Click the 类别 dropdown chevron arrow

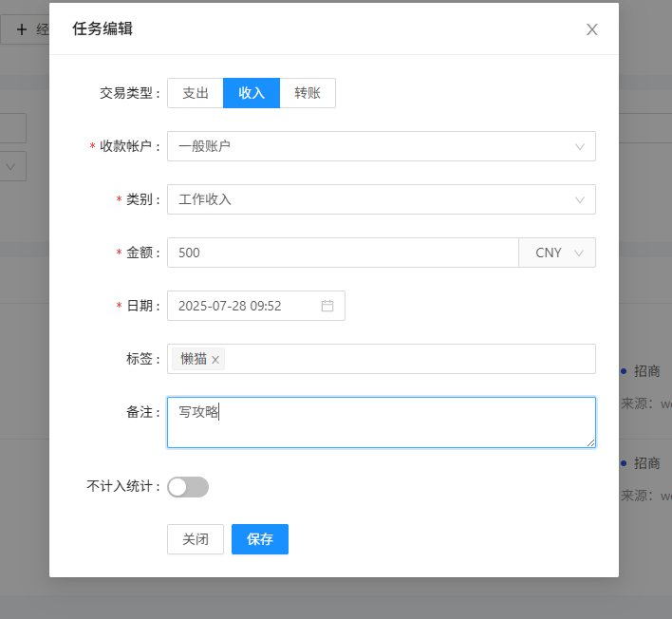[x=579, y=199]
